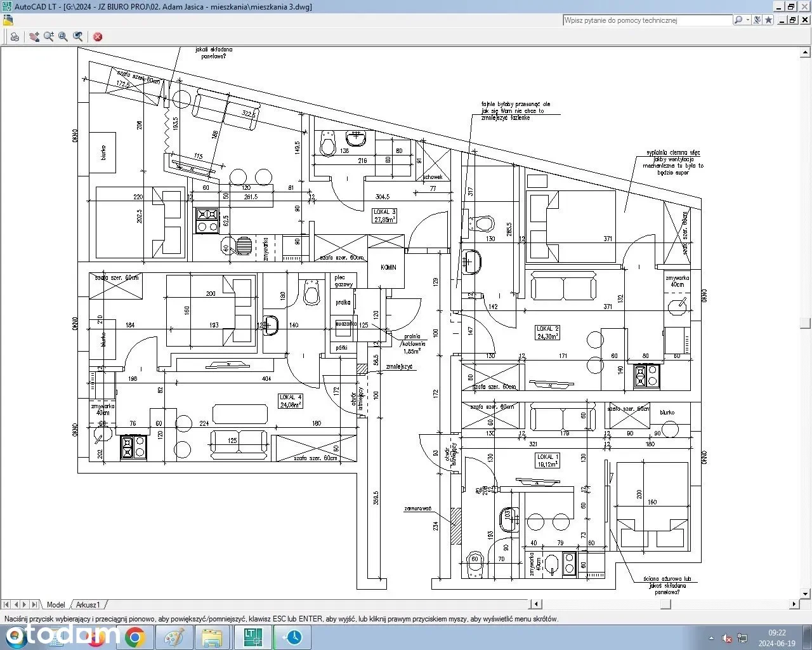
Task: Click the Zoom Original icon
Action: pyautogui.click(x=78, y=37)
